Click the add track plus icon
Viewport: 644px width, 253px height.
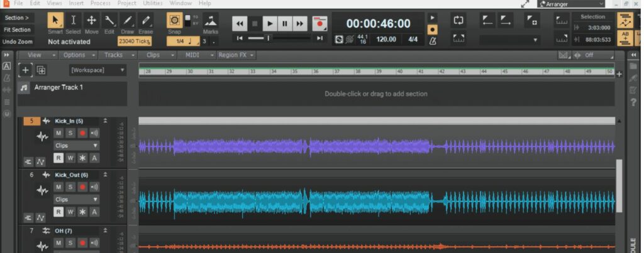[25, 70]
